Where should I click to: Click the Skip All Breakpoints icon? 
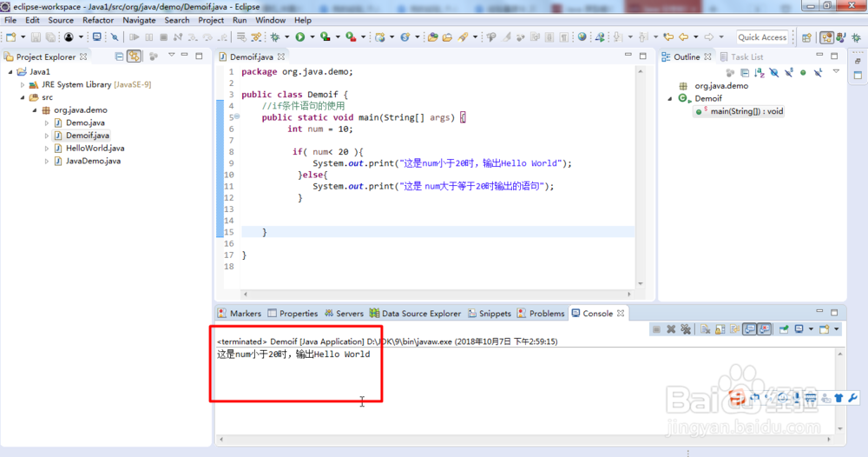pyautogui.click(x=115, y=37)
